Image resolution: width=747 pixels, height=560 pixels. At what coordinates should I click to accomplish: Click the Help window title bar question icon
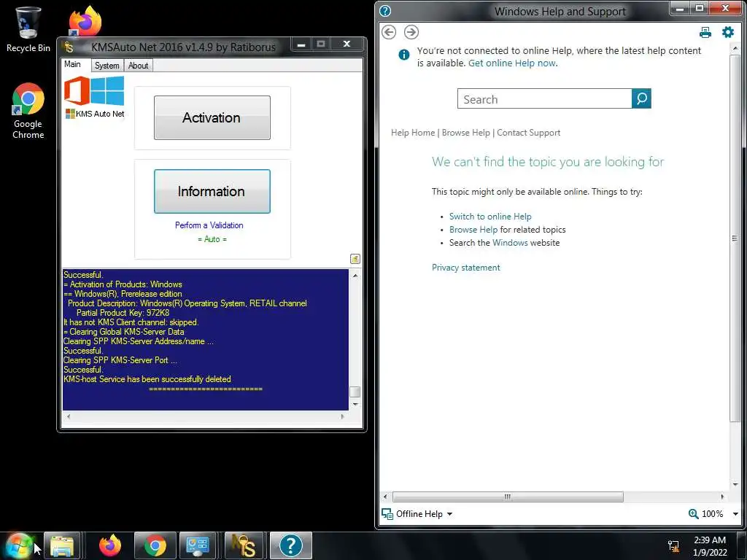tap(385, 11)
